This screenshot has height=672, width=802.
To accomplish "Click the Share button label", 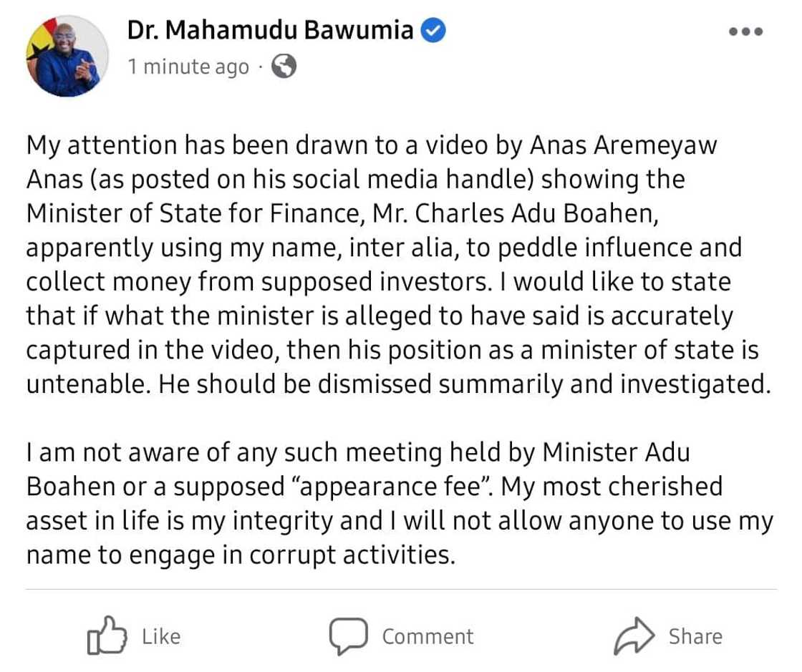I will click(x=696, y=635).
